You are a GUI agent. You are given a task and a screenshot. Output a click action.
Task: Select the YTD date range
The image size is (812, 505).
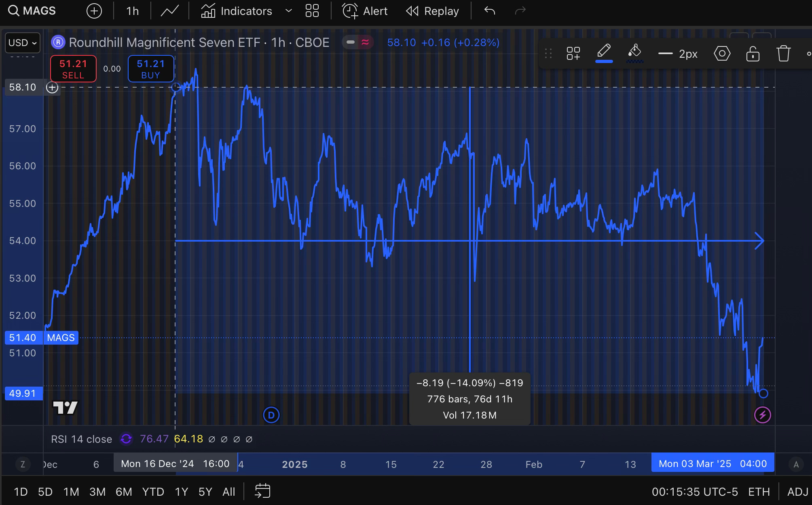(153, 492)
